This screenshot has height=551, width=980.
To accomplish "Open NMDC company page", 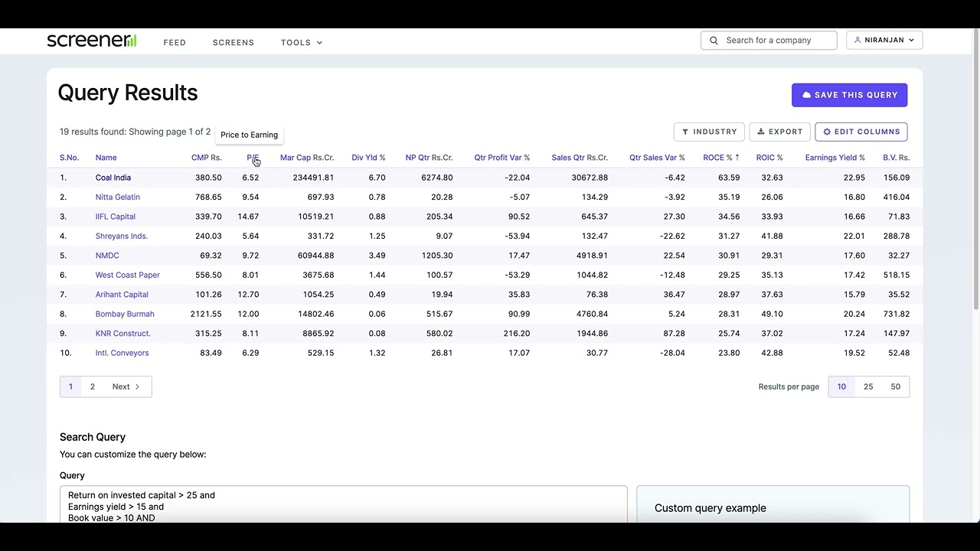I will 107,256.
